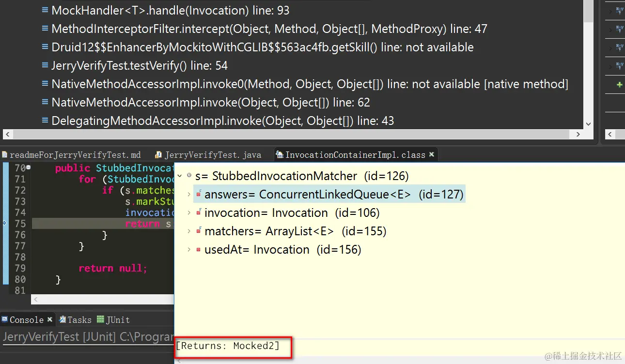Select NativeMethodAccessorImpl.invoke line 62 frame
Image resolution: width=625 pixels, height=364 pixels.
click(x=211, y=102)
